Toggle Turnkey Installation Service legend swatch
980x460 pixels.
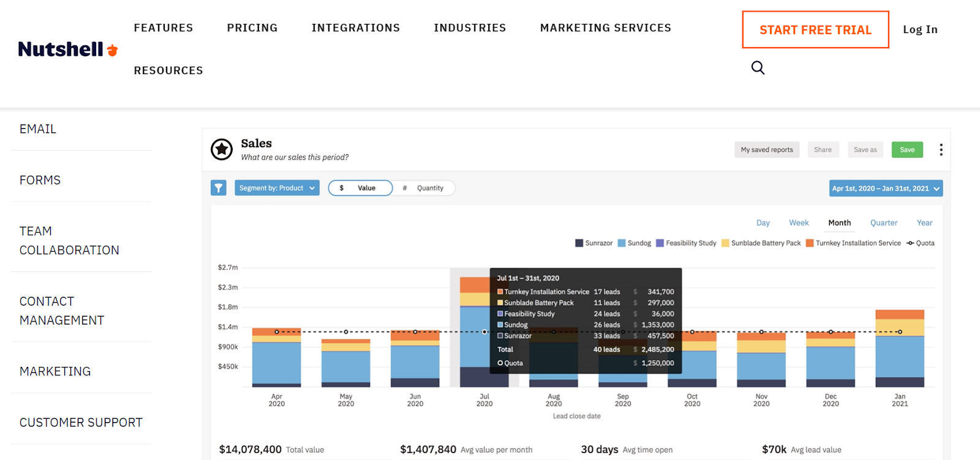coord(810,243)
